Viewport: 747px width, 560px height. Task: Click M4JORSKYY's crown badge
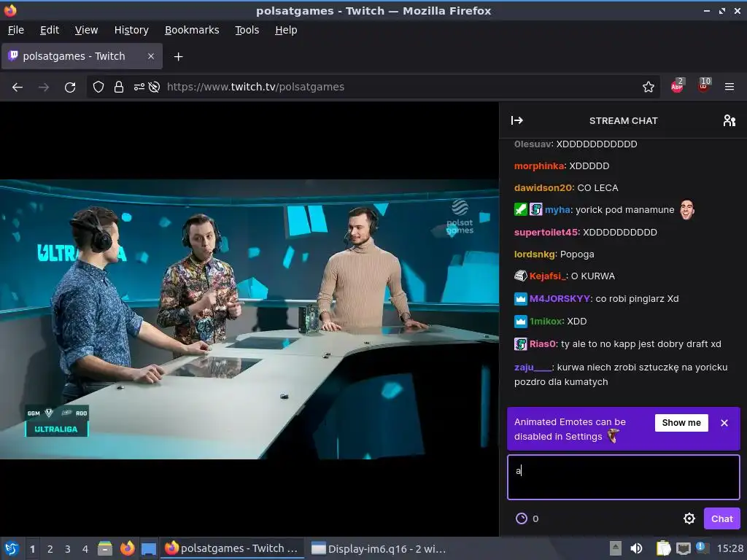[x=520, y=299]
